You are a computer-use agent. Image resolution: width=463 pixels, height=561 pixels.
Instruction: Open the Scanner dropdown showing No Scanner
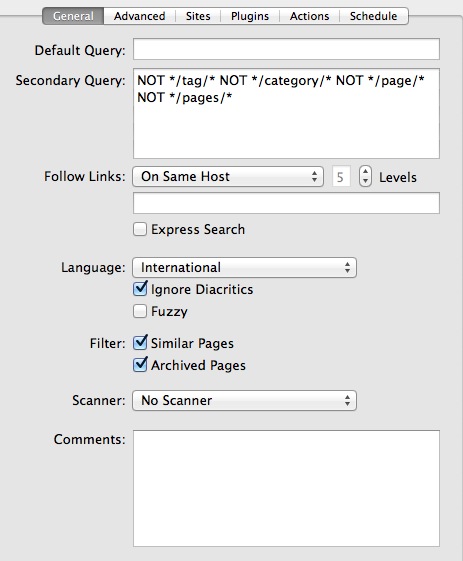[x=244, y=400]
